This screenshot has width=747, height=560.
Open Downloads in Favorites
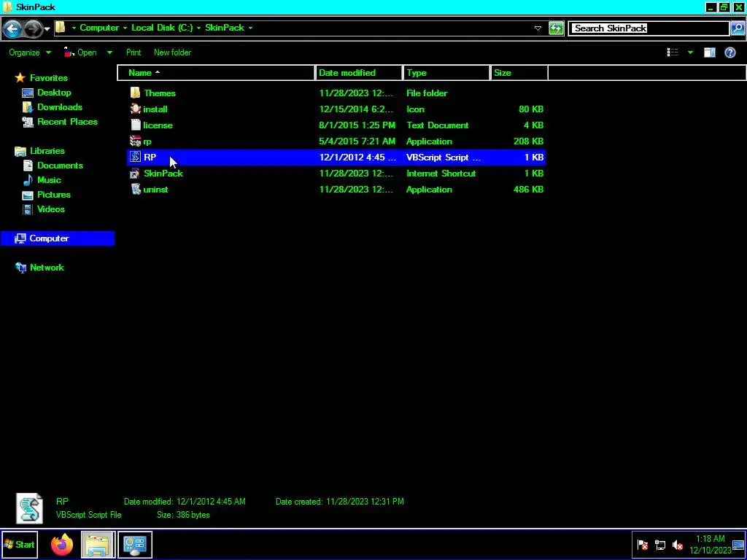click(60, 107)
